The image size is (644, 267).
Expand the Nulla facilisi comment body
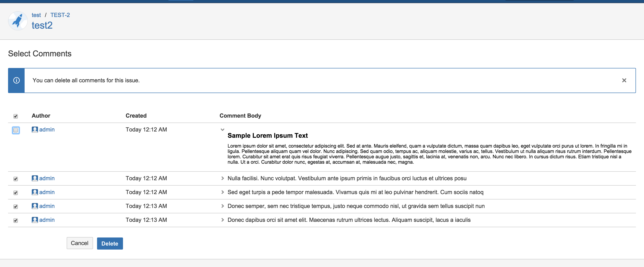tap(222, 178)
